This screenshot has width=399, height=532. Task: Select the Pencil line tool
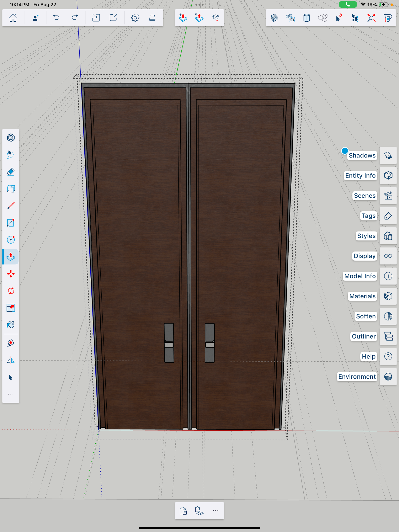pyautogui.click(x=11, y=206)
